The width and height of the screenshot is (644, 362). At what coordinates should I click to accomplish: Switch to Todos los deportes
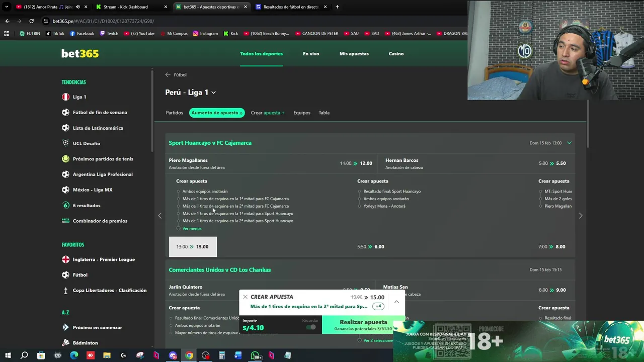[261, 54]
